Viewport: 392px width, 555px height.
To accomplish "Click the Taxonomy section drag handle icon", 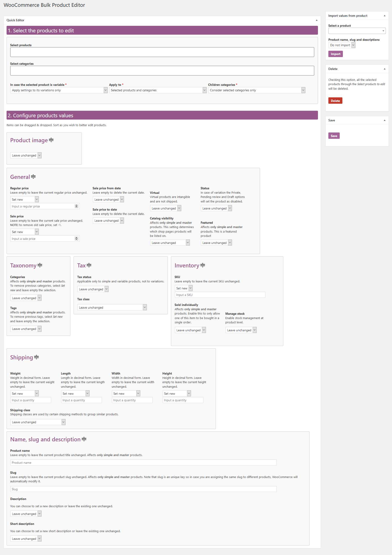I will (40, 265).
